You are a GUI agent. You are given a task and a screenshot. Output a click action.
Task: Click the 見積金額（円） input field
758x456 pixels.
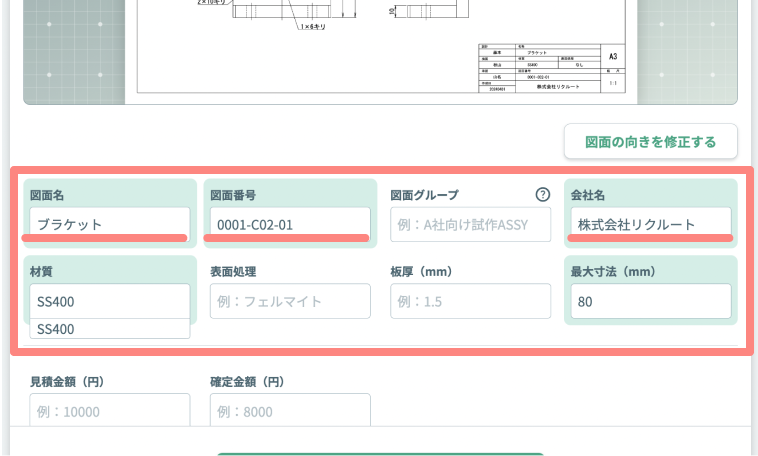[110, 411]
